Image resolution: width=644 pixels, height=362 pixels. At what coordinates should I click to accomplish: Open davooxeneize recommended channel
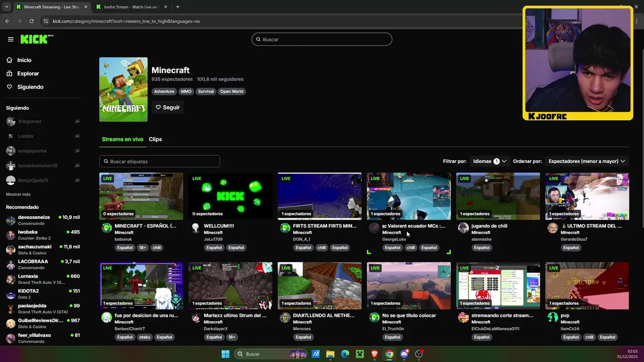pyautogui.click(x=43, y=220)
